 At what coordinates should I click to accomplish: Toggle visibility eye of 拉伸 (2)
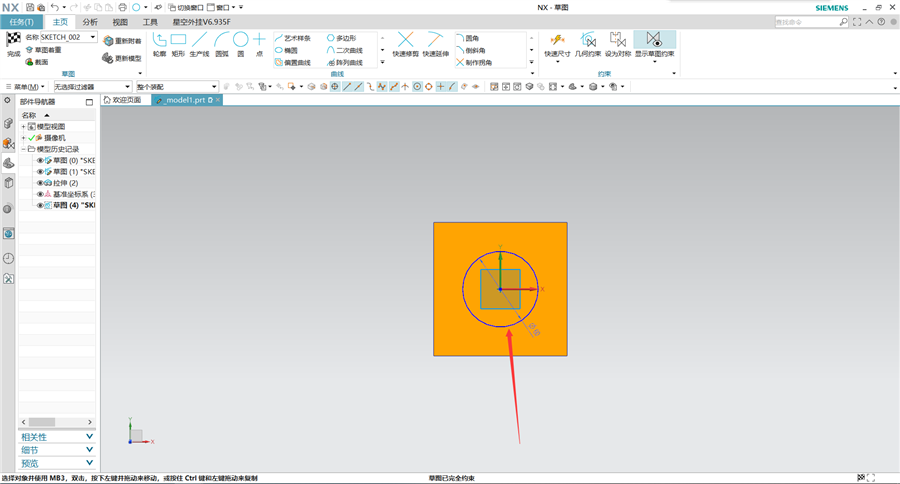pyautogui.click(x=40, y=183)
